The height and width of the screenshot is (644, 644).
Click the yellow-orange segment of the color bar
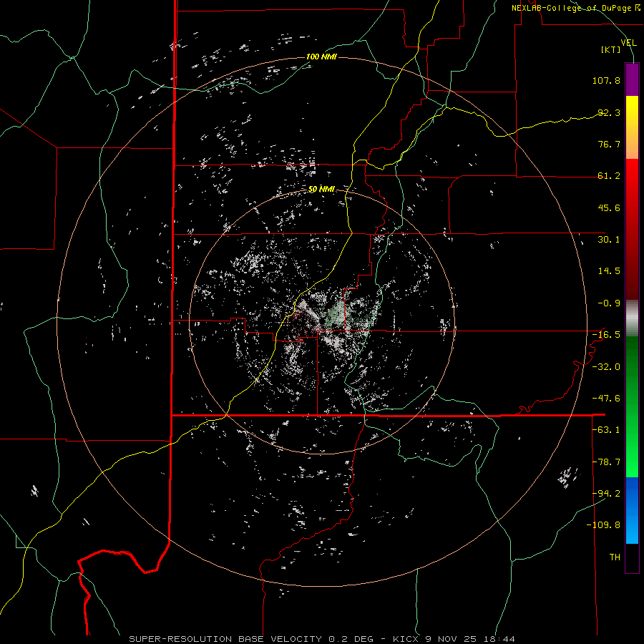[632, 127]
